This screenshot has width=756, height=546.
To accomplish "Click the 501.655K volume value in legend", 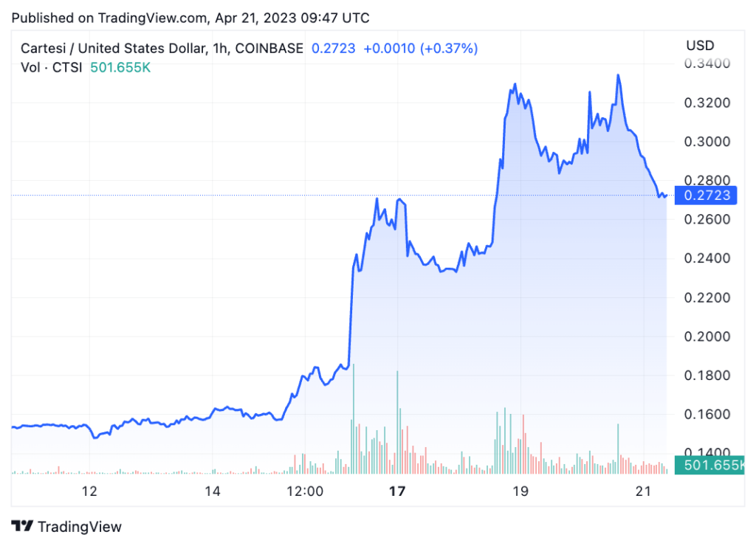I will [x=120, y=67].
